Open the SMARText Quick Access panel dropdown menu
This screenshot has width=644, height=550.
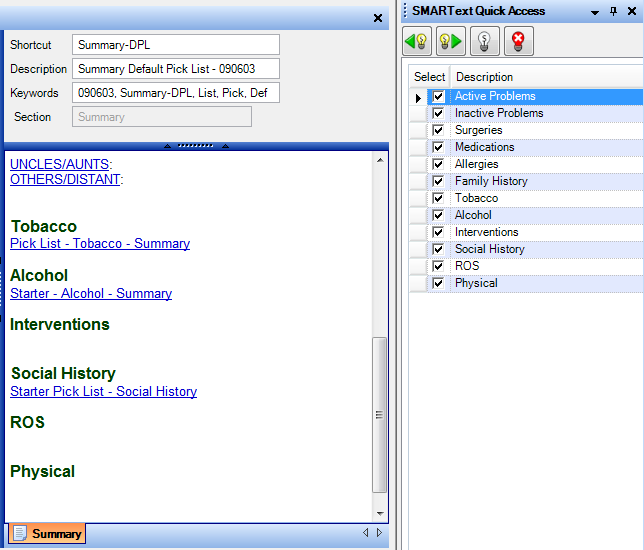coord(594,12)
